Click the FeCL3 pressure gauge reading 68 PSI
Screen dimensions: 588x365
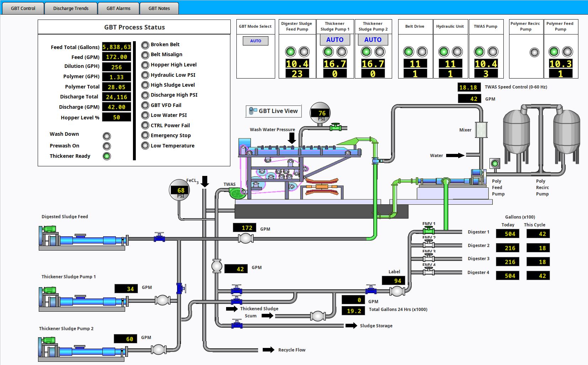point(179,190)
